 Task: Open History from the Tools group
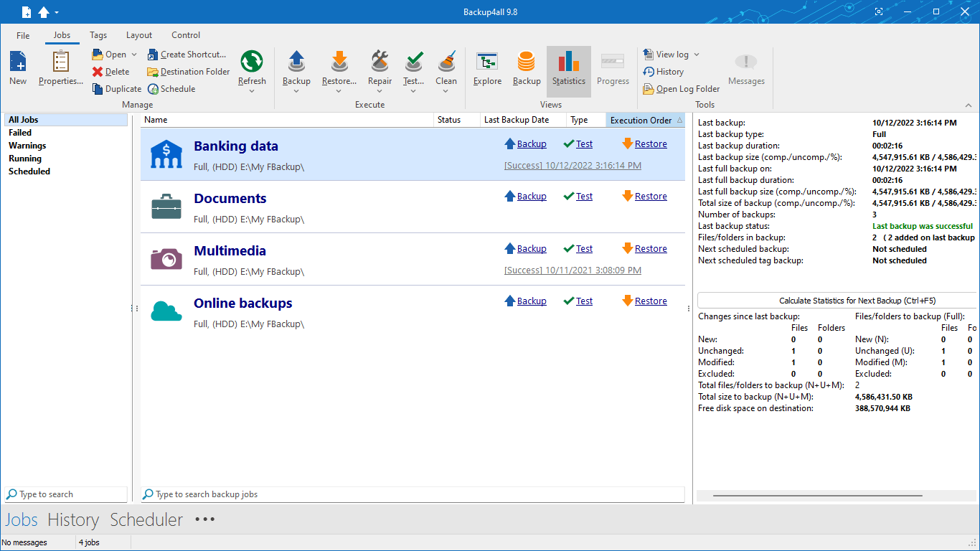click(664, 72)
